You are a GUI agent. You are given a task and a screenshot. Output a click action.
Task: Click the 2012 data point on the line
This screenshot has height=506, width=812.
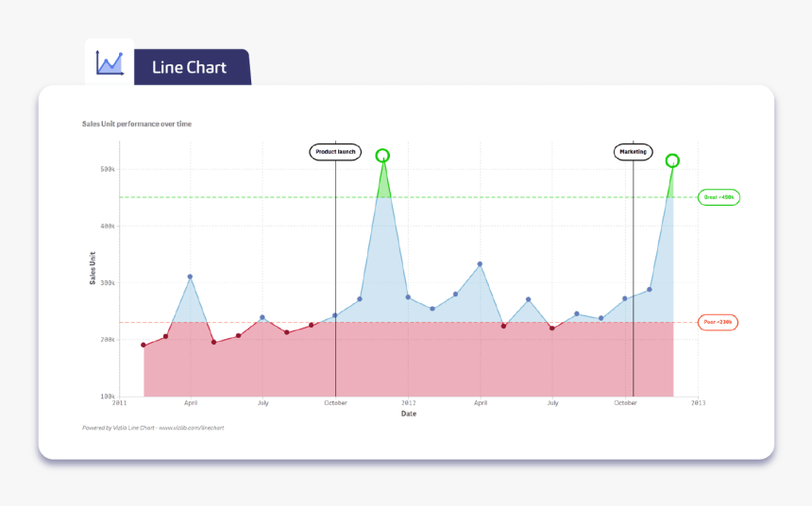pyautogui.click(x=408, y=297)
